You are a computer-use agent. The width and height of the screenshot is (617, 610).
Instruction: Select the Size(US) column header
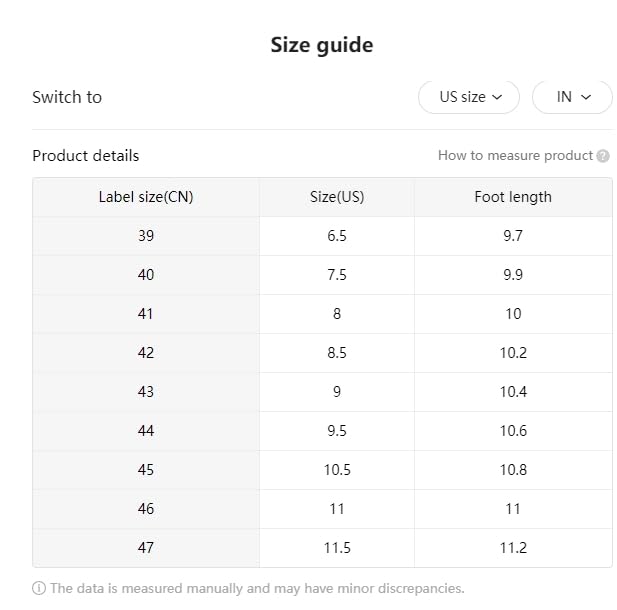pyautogui.click(x=337, y=197)
